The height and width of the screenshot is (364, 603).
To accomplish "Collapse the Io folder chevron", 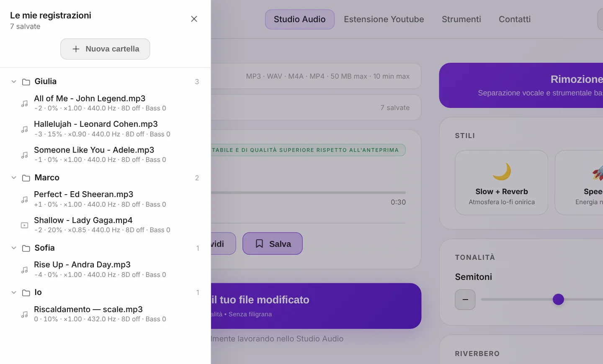I will pyautogui.click(x=14, y=292).
